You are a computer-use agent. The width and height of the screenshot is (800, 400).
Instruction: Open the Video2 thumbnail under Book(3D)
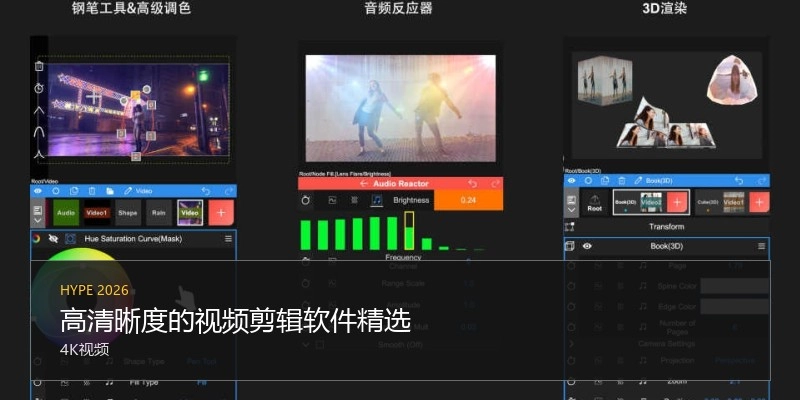pyautogui.click(x=651, y=203)
